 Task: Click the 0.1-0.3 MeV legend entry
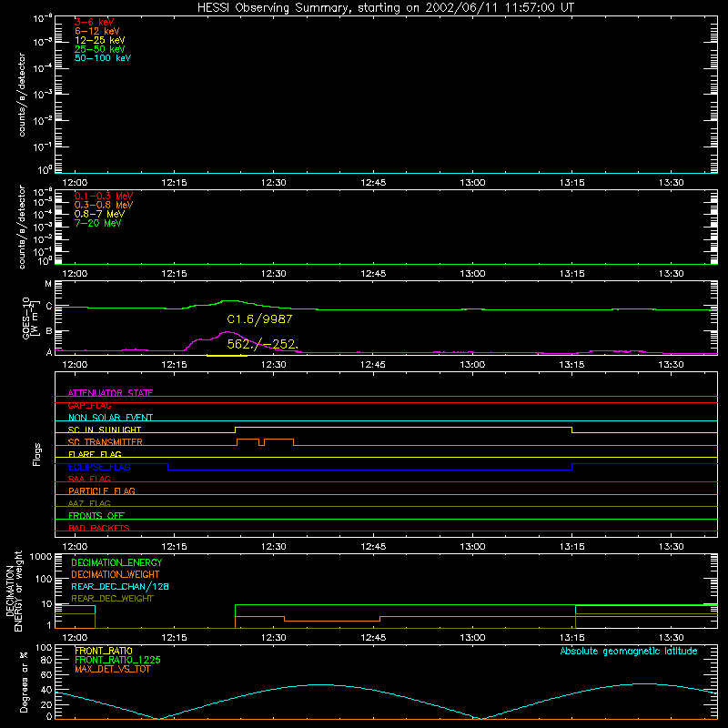[104, 196]
